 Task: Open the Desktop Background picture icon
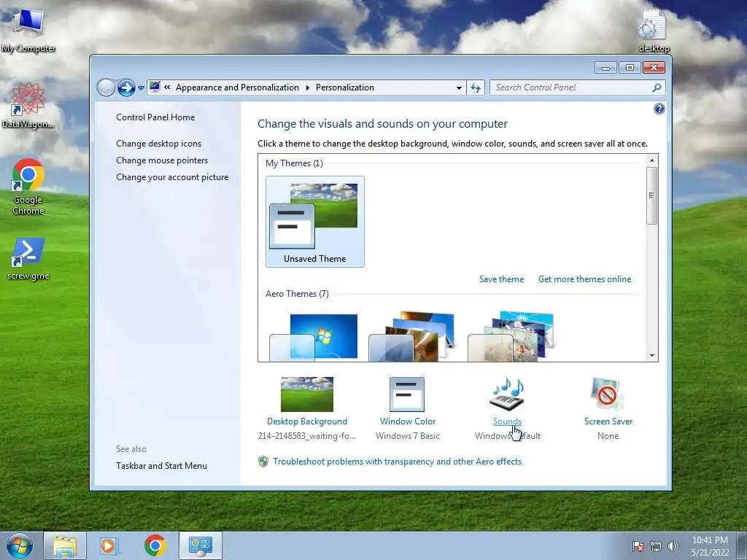coord(307,394)
